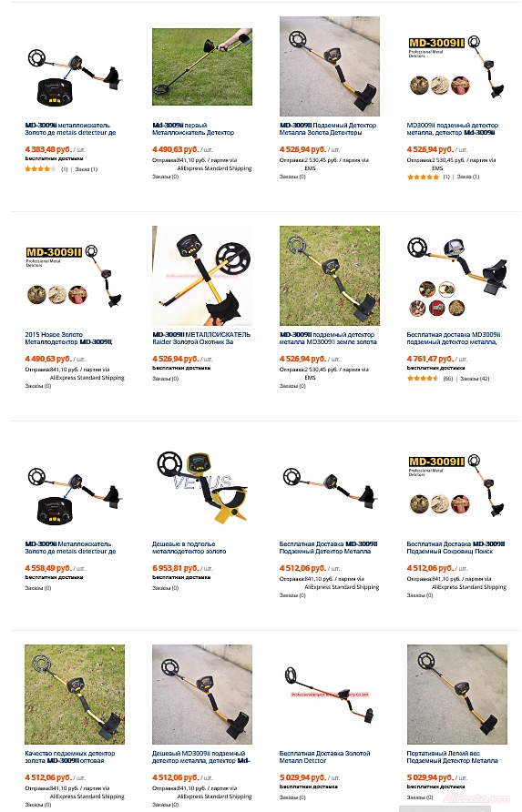Screen dimensions: 522x812
Task: Click crossed detector photo on white background
Action: click(201, 276)
